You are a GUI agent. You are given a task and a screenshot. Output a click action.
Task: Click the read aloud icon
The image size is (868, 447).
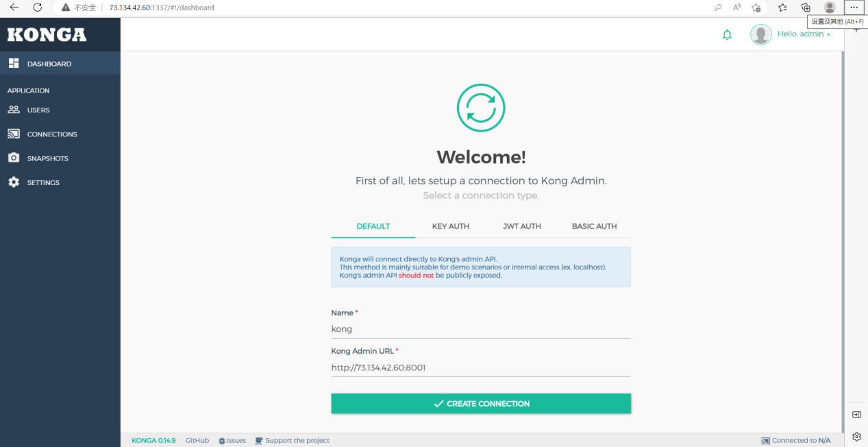pyautogui.click(x=737, y=8)
